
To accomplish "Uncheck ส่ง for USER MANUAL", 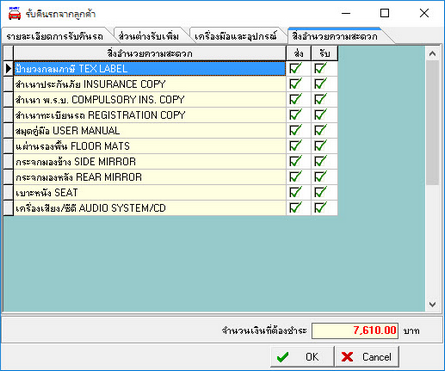I will pos(295,130).
